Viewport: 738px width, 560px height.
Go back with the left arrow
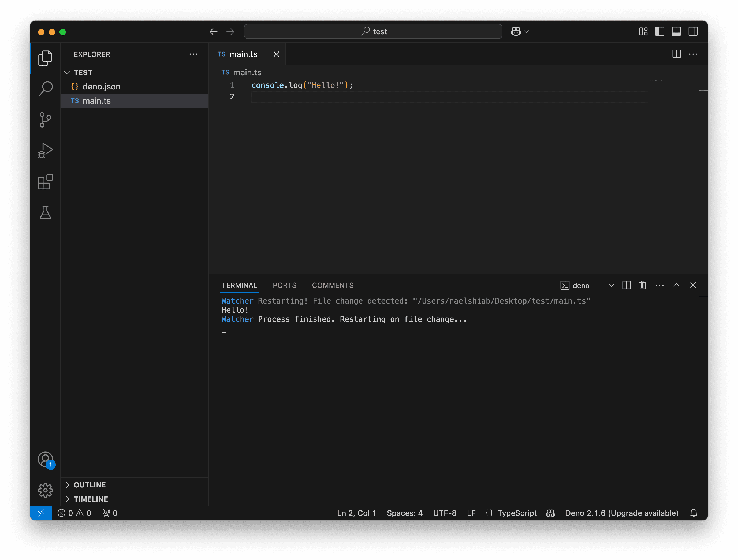214,32
